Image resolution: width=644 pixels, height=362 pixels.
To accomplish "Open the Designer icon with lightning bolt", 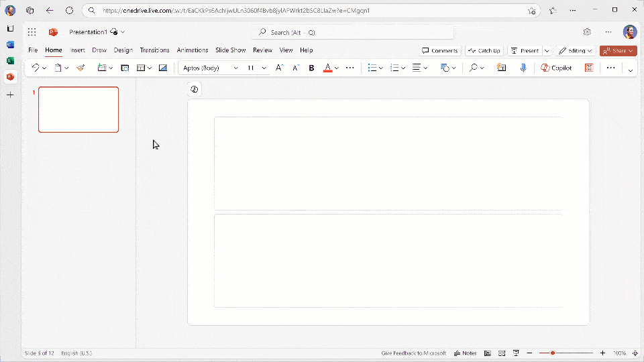I will point(502,68).
